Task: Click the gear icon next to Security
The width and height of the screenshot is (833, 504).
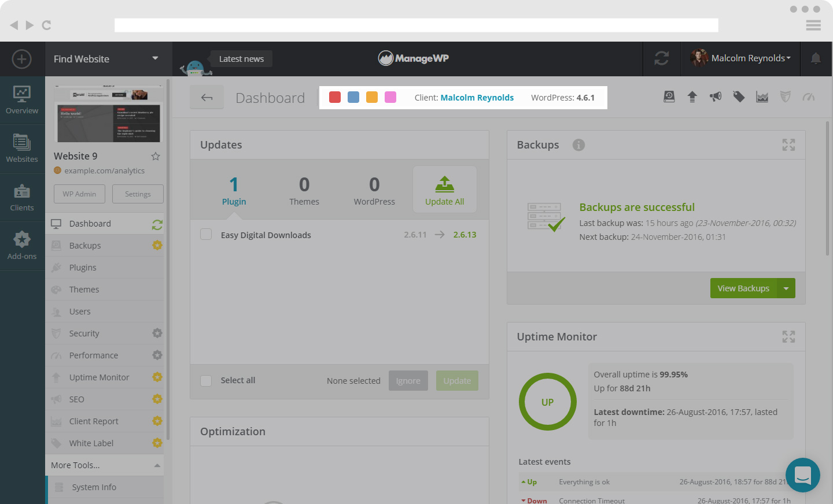Action: click(157, 333)
